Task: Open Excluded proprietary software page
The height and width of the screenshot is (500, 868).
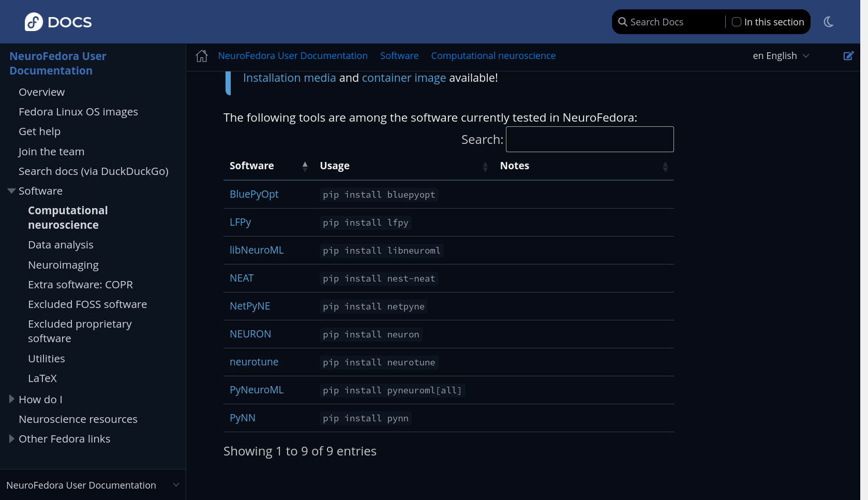Action: (80, 331)
